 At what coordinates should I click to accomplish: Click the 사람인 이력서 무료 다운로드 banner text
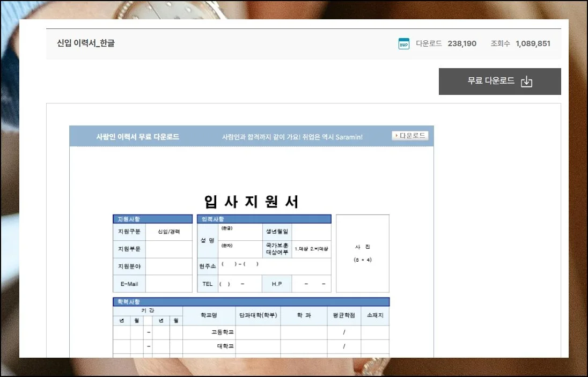tap(138, 137)
